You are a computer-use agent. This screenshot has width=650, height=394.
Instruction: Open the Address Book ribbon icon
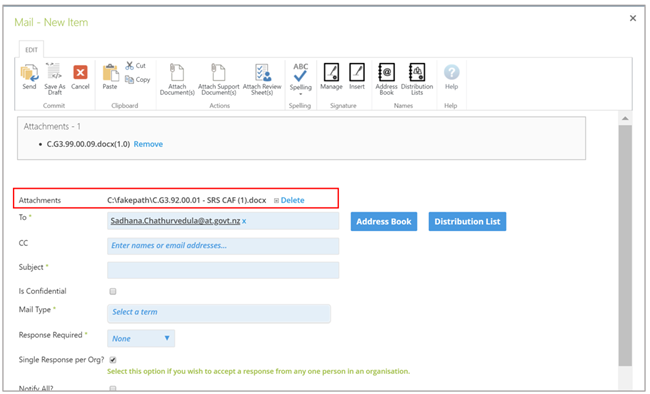coord(386,79)
